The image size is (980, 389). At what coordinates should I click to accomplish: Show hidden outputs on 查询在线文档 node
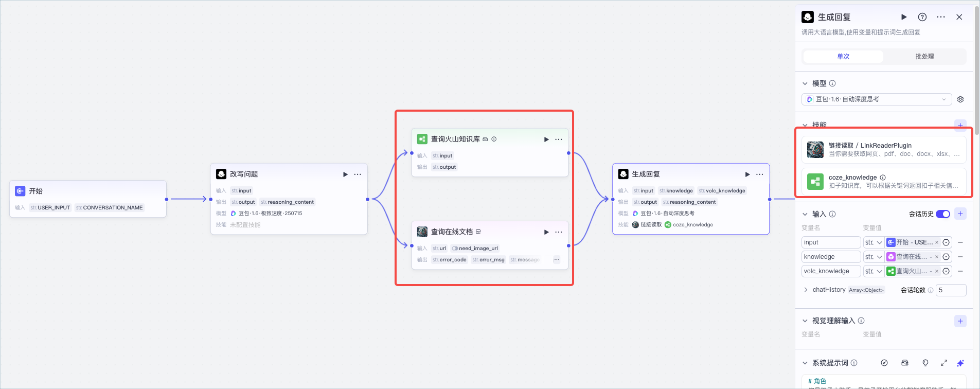pyautogui.click(x=557, y=260)
